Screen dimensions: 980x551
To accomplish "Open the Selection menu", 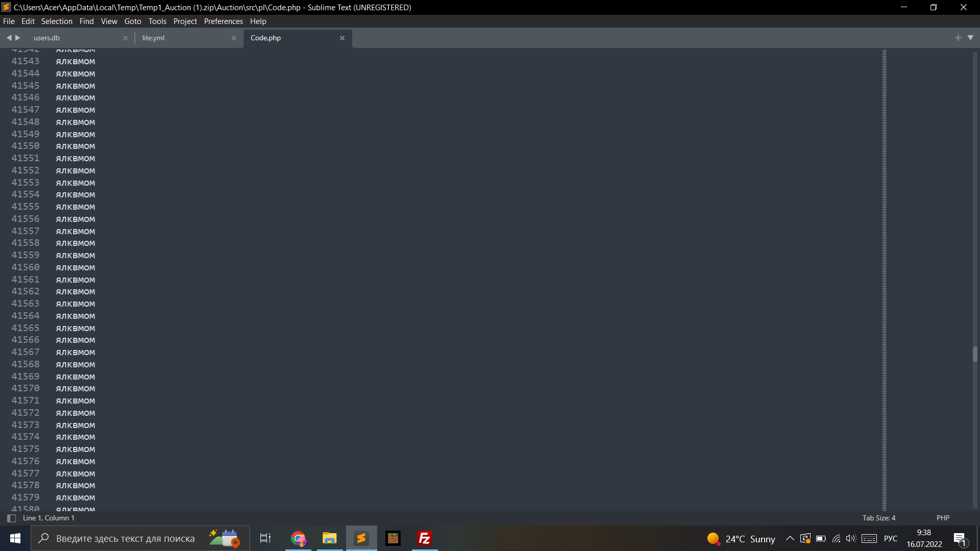I will click(57, 21).
